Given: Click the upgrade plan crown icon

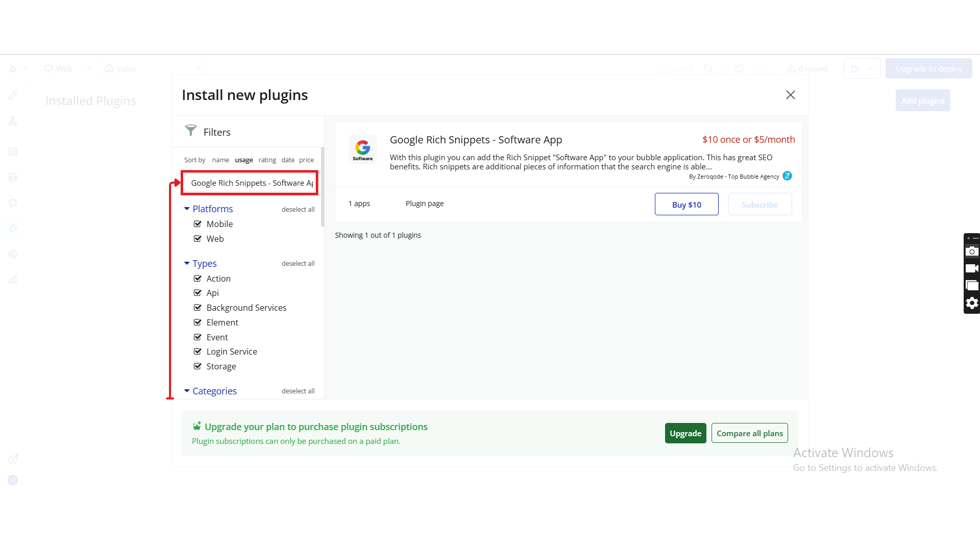Looking at the screenshot, I should [x=197, y=426].
